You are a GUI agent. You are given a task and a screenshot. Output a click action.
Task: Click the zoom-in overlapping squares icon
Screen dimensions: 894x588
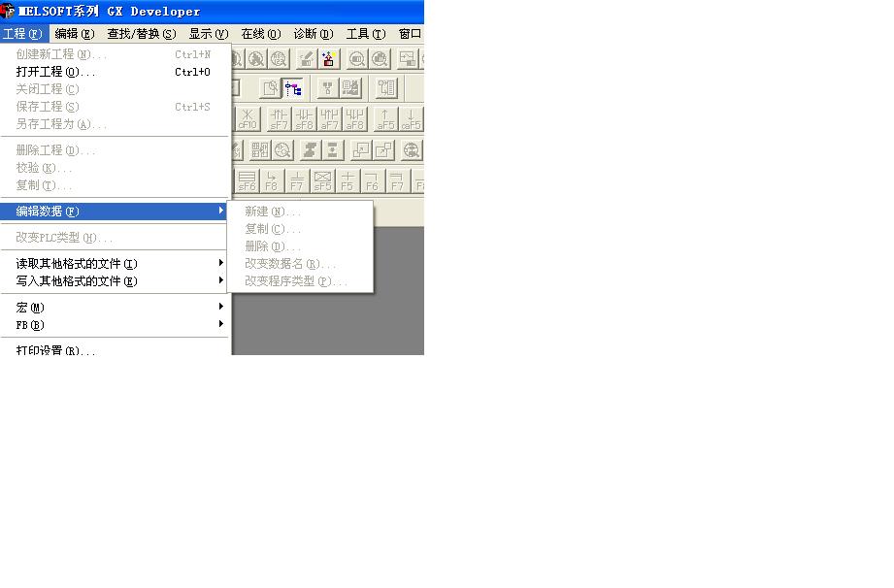[361, 149]
